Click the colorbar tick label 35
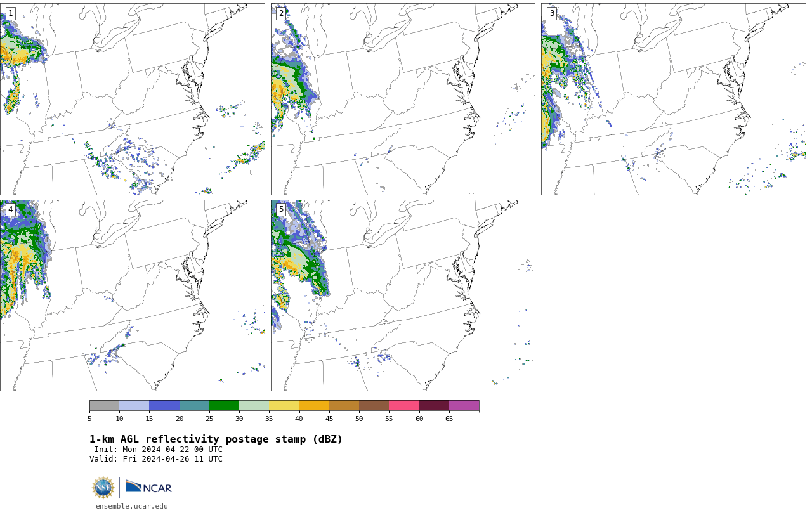 coord(269,419)
